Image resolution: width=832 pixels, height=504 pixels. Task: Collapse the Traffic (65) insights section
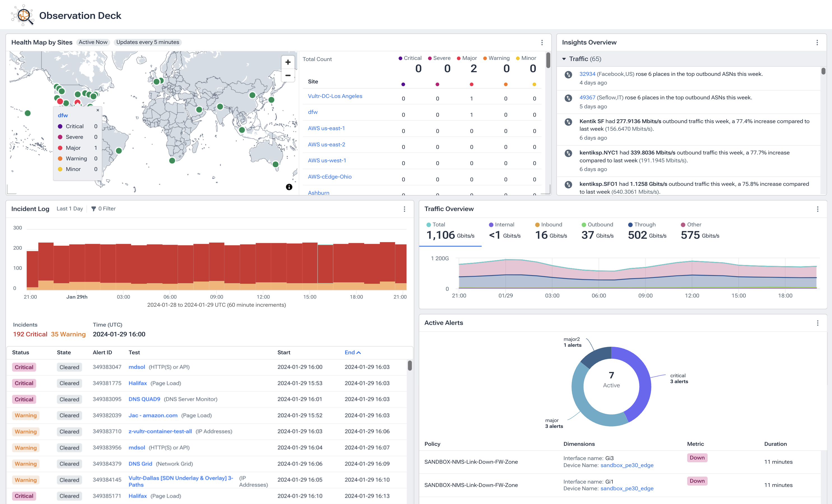(x=564, y=58)
